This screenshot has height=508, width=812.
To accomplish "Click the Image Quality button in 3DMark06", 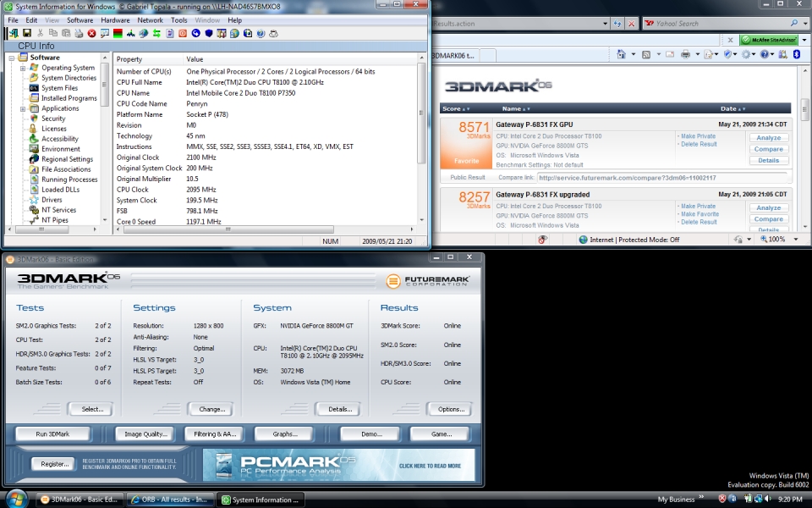I will (x=145, y=433).
